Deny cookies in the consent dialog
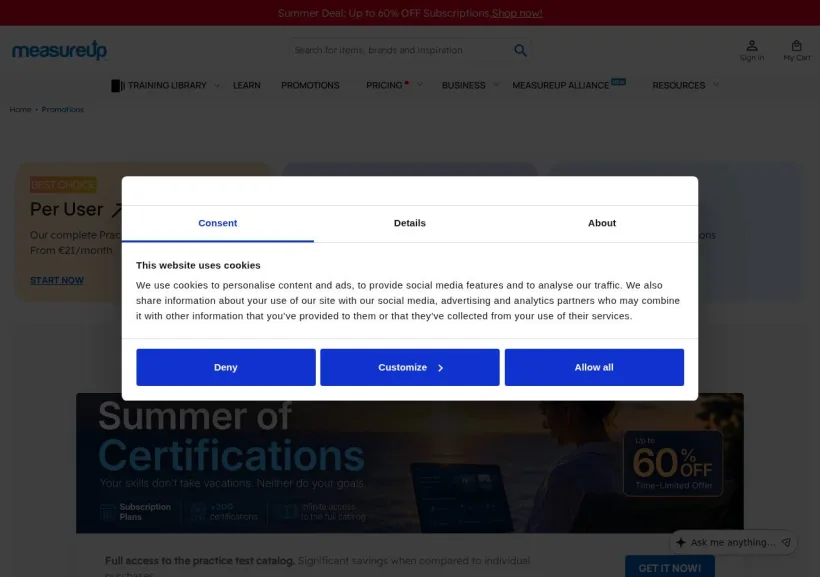This screenshot has height=577, width=820. [226, 367]
